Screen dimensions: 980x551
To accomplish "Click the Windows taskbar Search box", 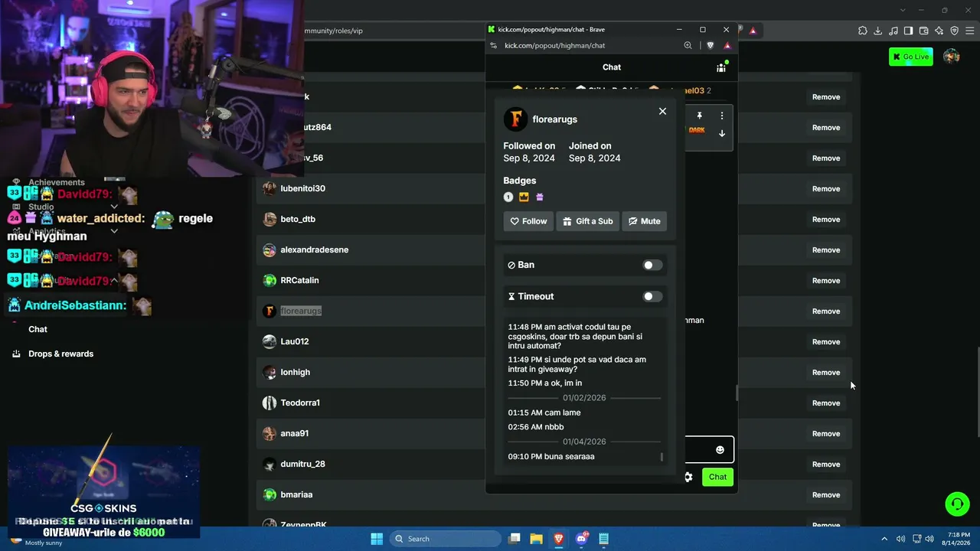I will (x=444, y=539).
